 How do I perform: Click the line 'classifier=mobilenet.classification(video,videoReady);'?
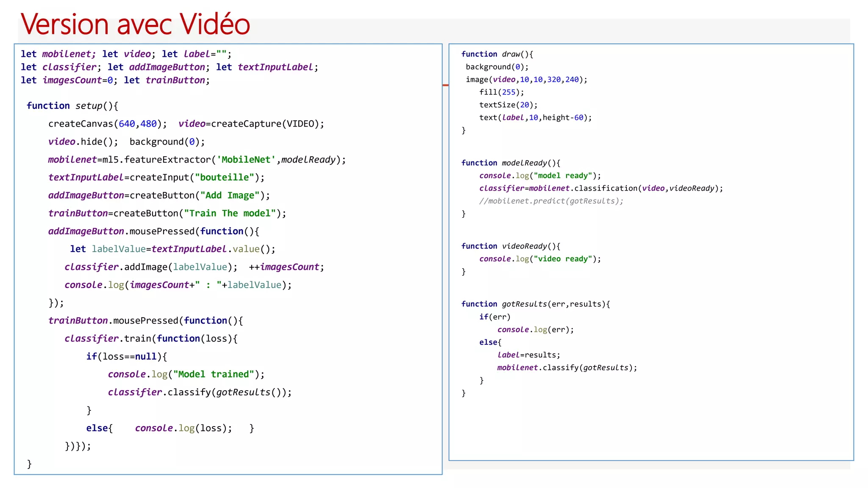[x=601, y=189]
